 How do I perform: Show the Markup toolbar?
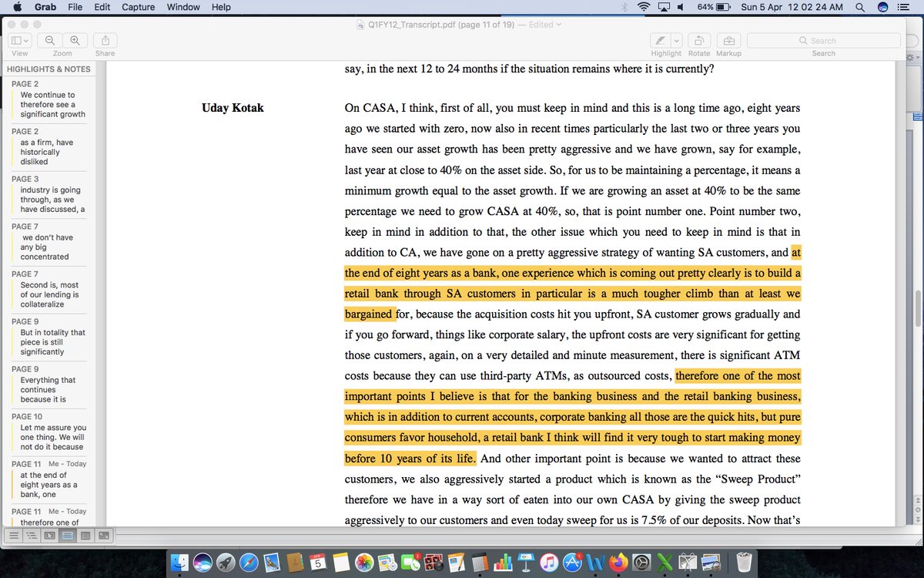point(728,41)
